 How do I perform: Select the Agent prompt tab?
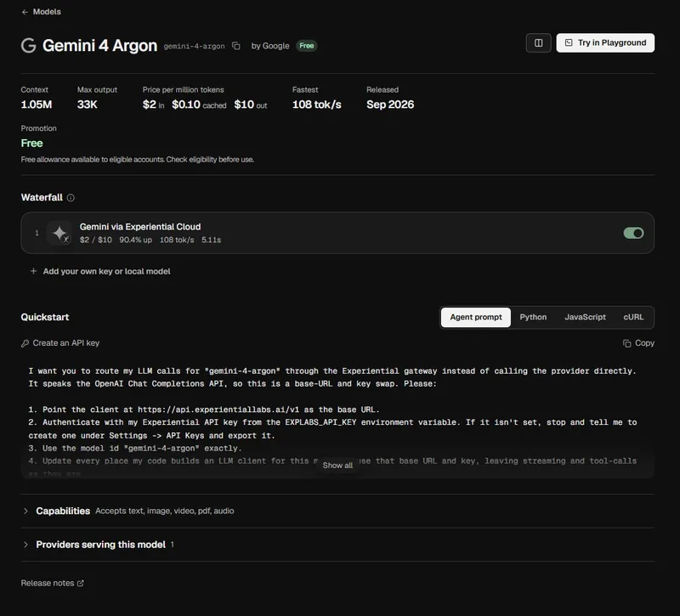tap(476, 317)
